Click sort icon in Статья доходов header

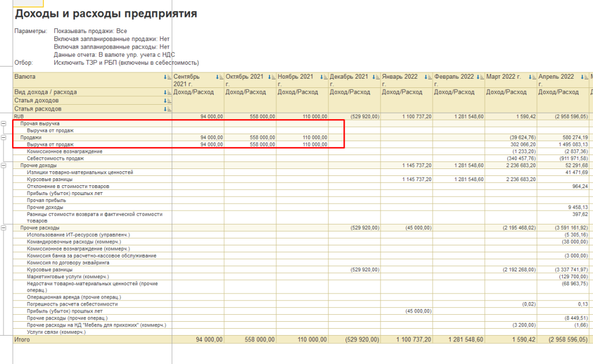point(167,101)
